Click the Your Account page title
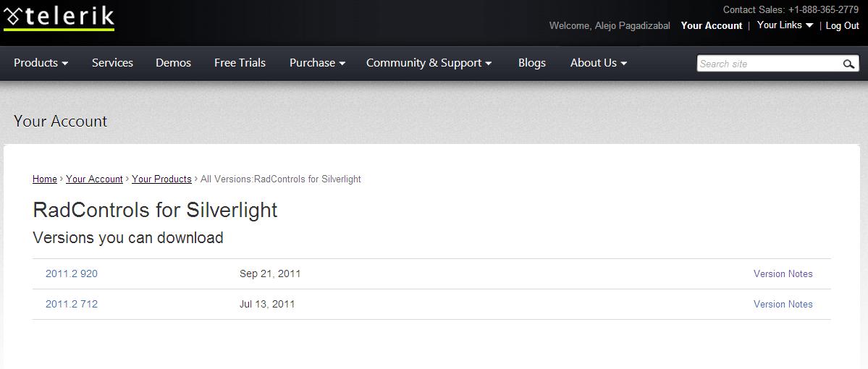The width and height of the screenshot is (868, 369). (60, 121)
